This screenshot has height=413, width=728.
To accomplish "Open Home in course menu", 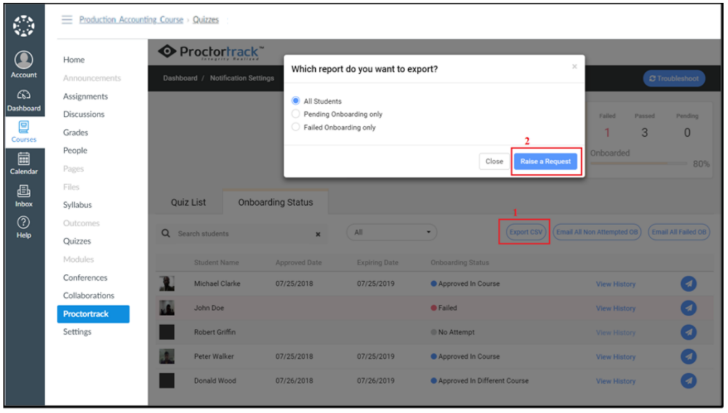I will (x=74, y=59).
